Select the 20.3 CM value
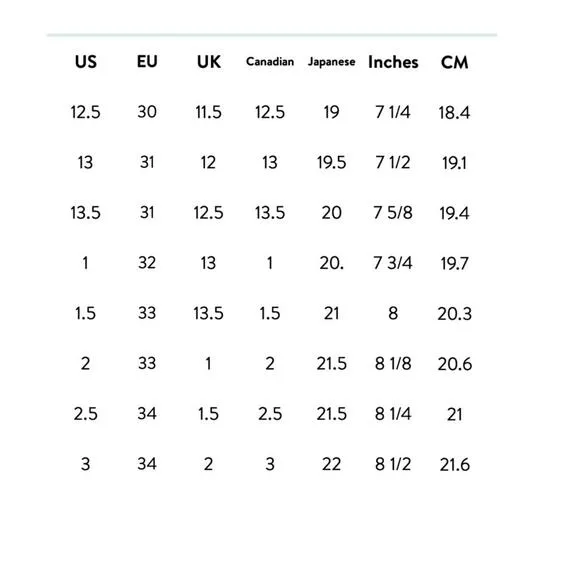This screenshot has width=580, height=580. click(x=455, y=314)
